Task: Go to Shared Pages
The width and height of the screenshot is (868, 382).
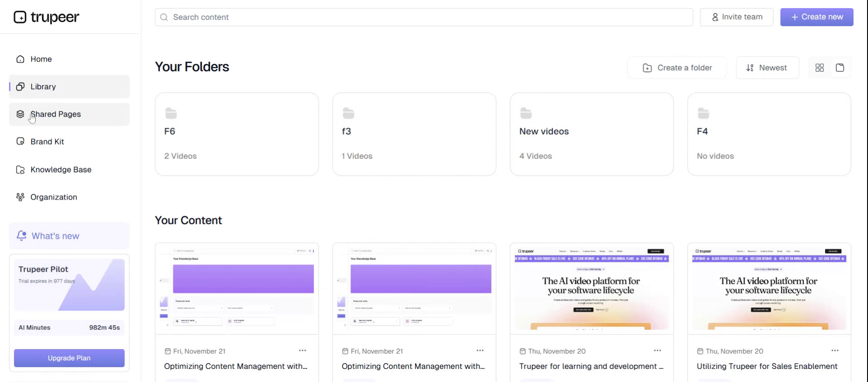Action: (69, 114)
